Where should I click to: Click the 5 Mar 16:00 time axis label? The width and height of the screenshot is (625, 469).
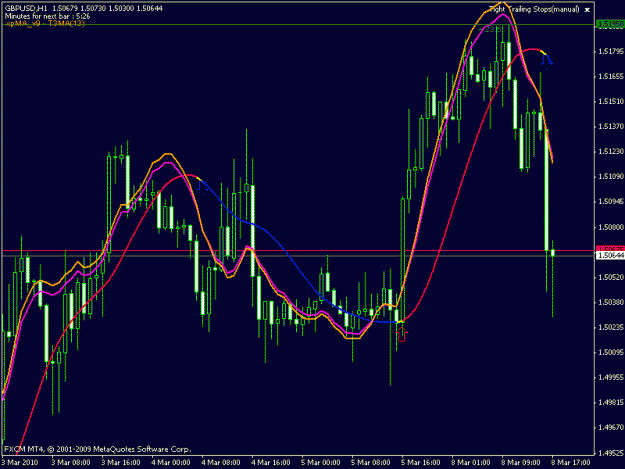tap(421, 462)
